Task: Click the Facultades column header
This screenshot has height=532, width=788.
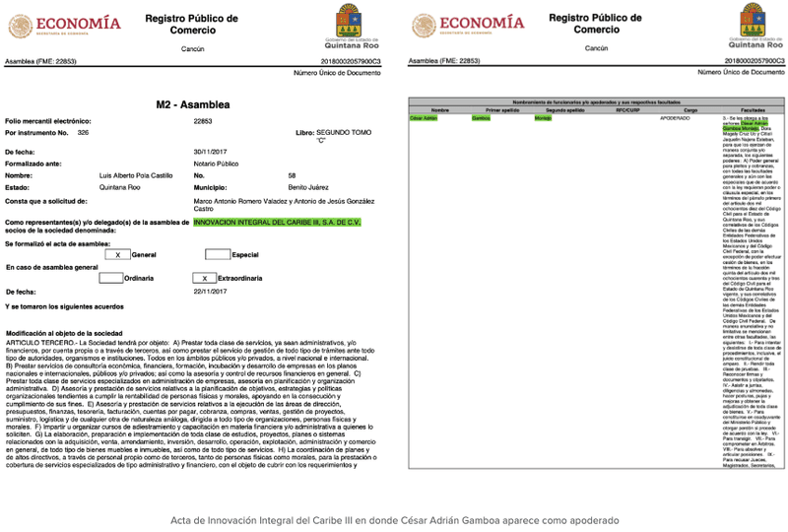Action: click(x=753, y=109)
